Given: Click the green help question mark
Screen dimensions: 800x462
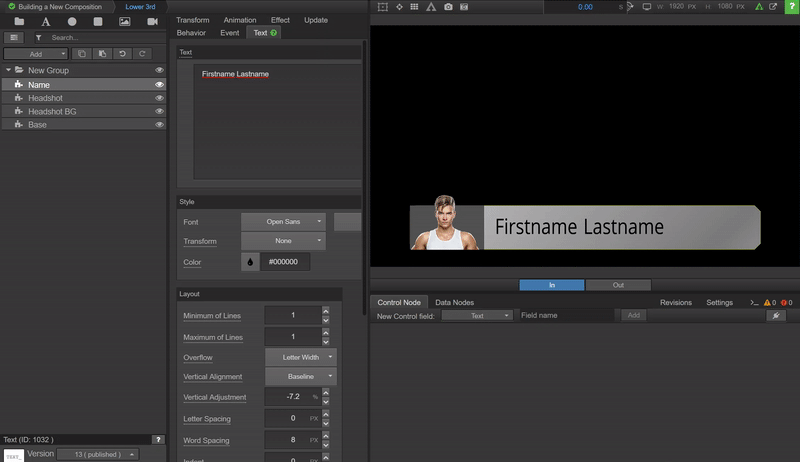Looking at the screenshot, I should point(274,33).
